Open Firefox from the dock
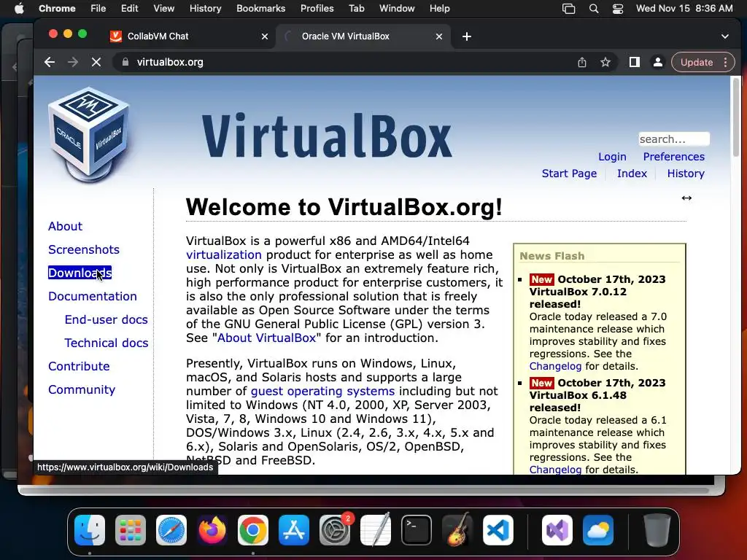747x560 pixels. click(212, 530)
